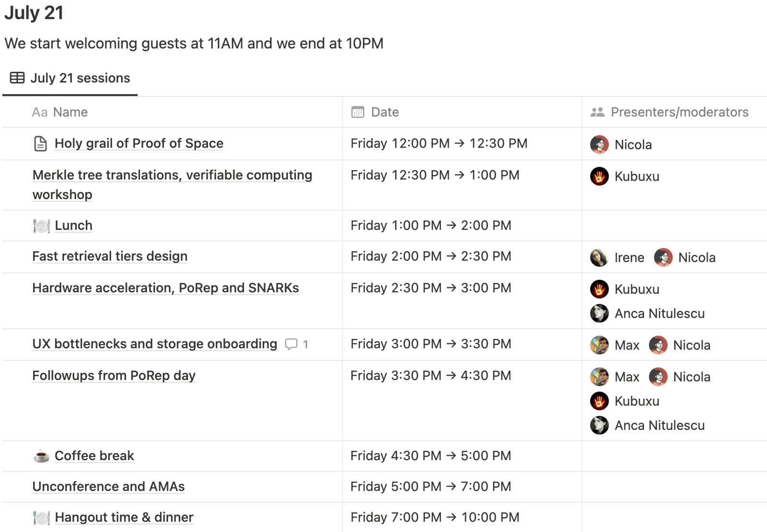
Task: Select the July 21 sessions tab
Action: [80, 78]
